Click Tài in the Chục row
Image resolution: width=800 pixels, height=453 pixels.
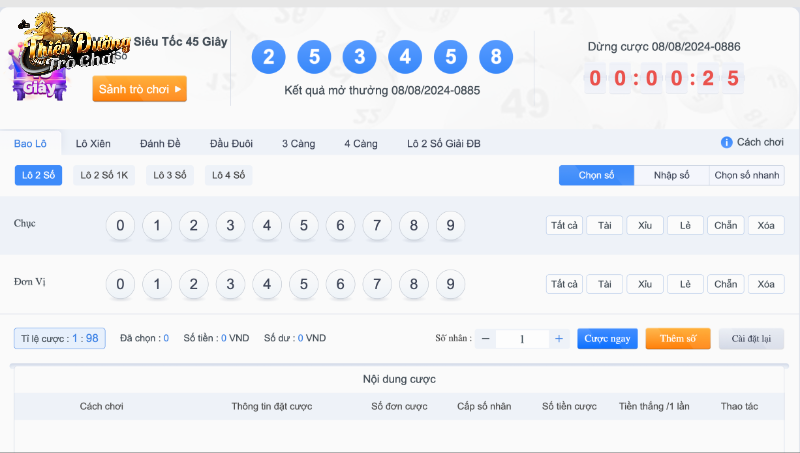(x=604, y=225)
